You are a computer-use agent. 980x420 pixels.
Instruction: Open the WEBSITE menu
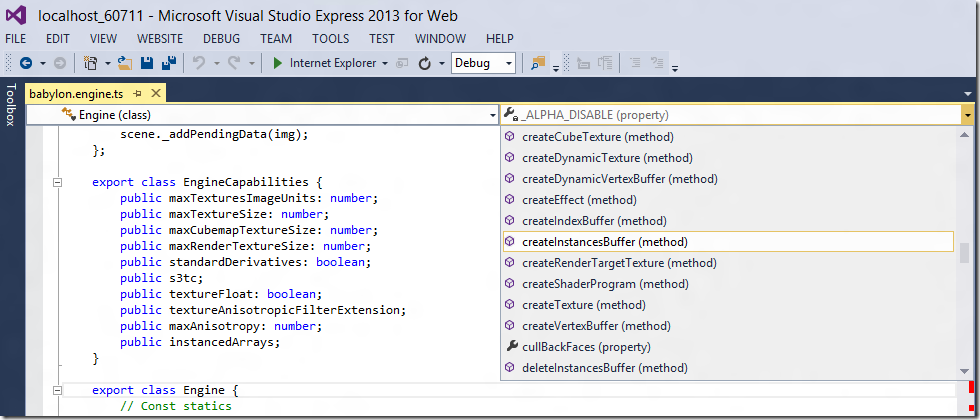pyautogui.click(x=160, y=39)
